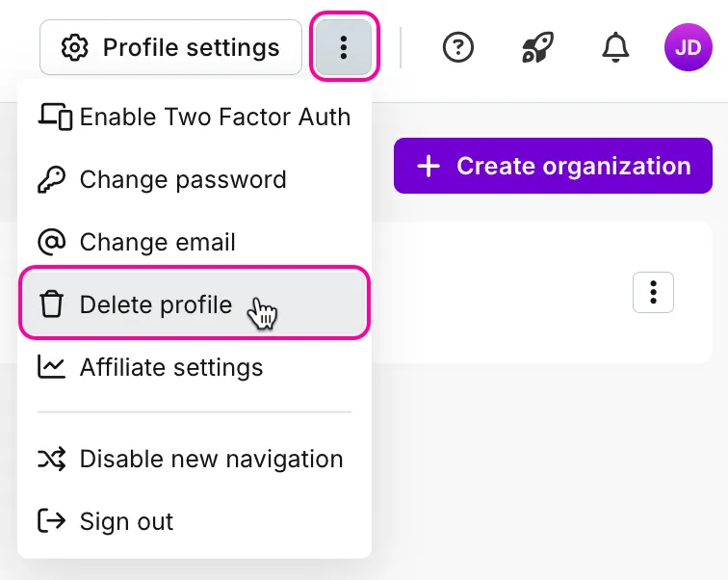Open the help question mark icon
Viewport: 728px width, 580px height.
457,47
